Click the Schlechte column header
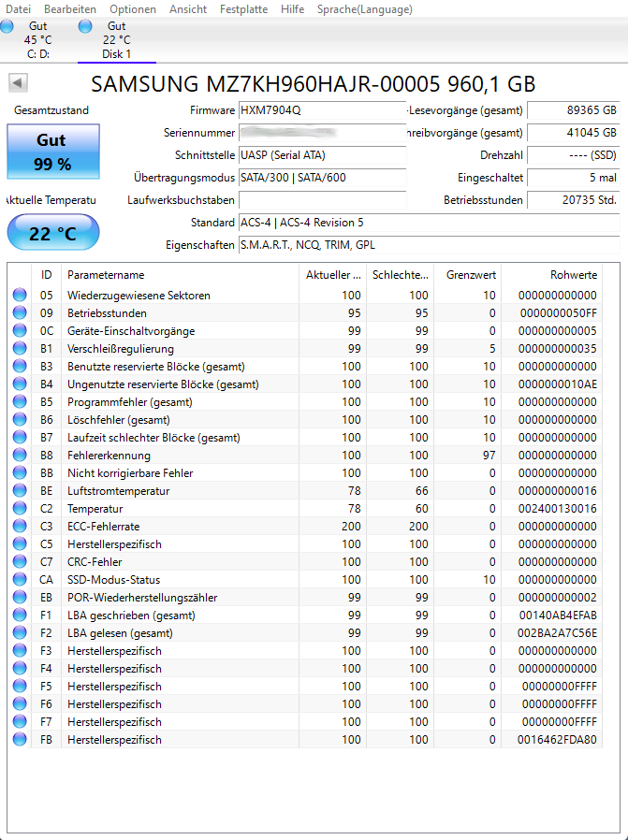Screen dimensions: 628x840 (x=401, y=275)
